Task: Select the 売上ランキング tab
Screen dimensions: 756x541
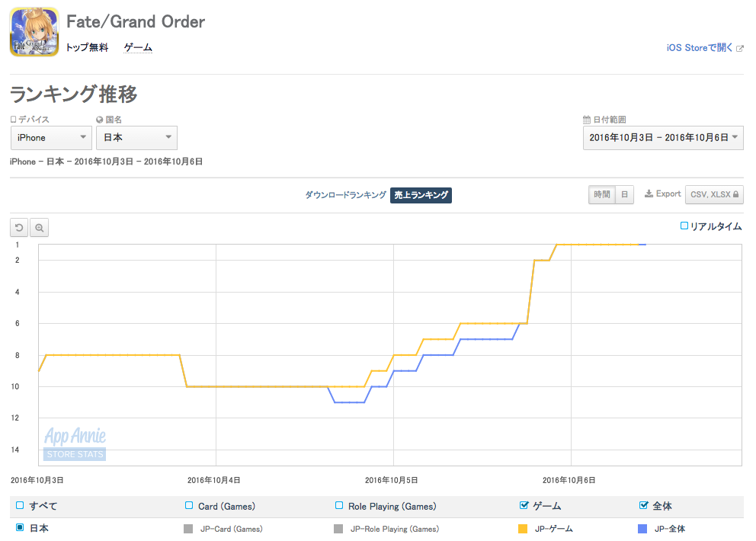Action: click(x=421, y=195)
